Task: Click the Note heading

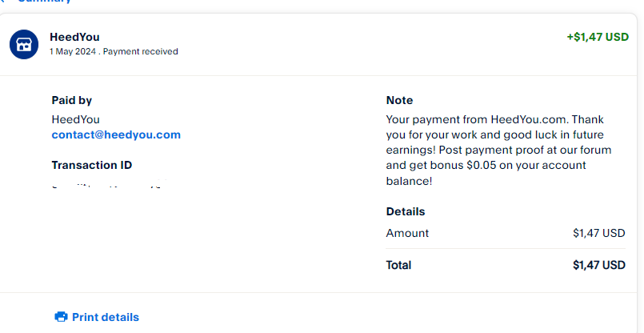Action: coord(400,100)
